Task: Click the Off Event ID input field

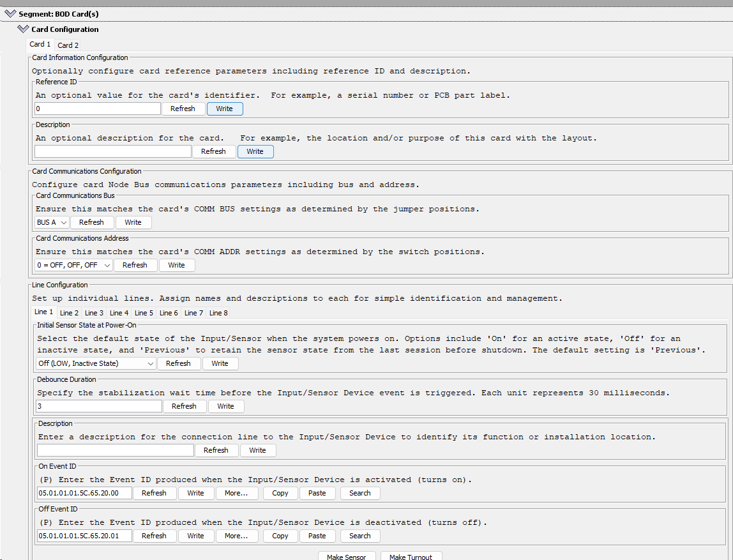Action: click(x=85, y=536)
